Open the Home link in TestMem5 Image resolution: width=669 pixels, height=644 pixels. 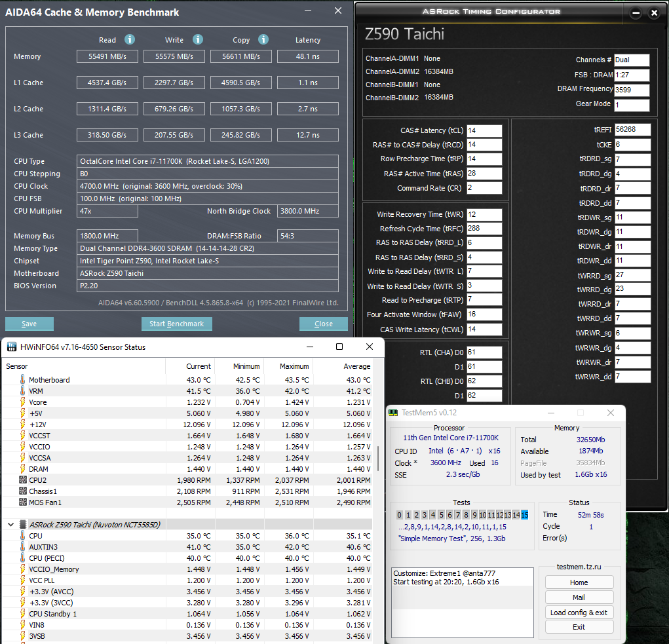579,582
